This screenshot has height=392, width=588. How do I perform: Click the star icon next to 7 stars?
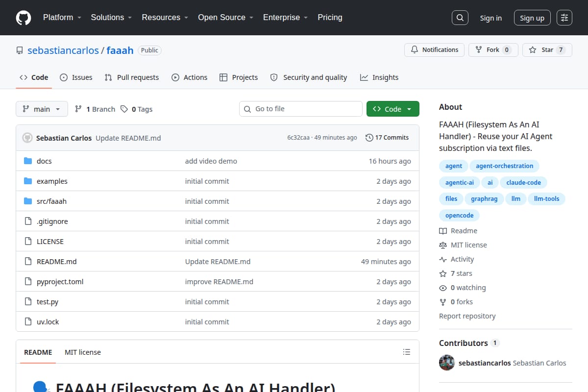[443, 273]
